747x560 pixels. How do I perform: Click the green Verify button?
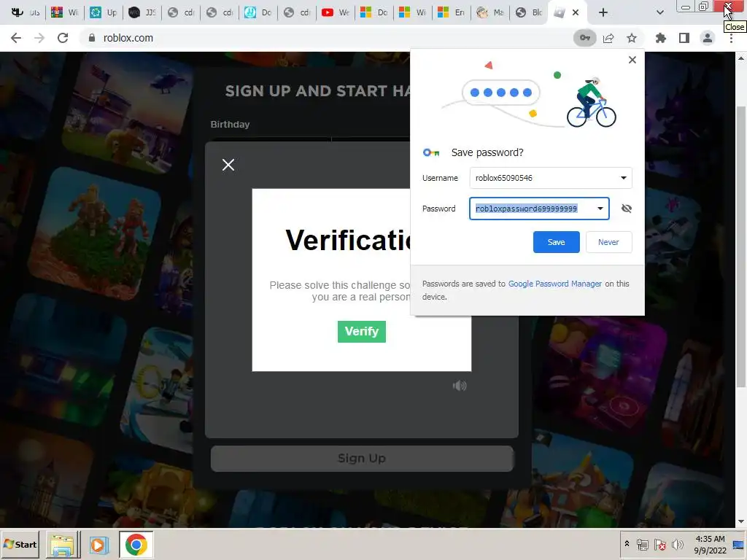(362, 332)
